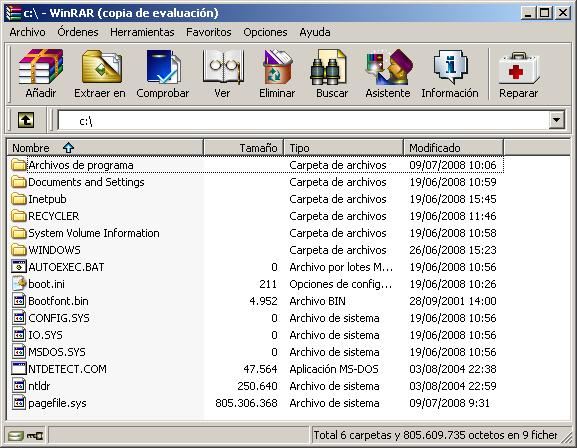Open the Archivo menu
This screenshot has height=448, width=577.
point(28,32)
